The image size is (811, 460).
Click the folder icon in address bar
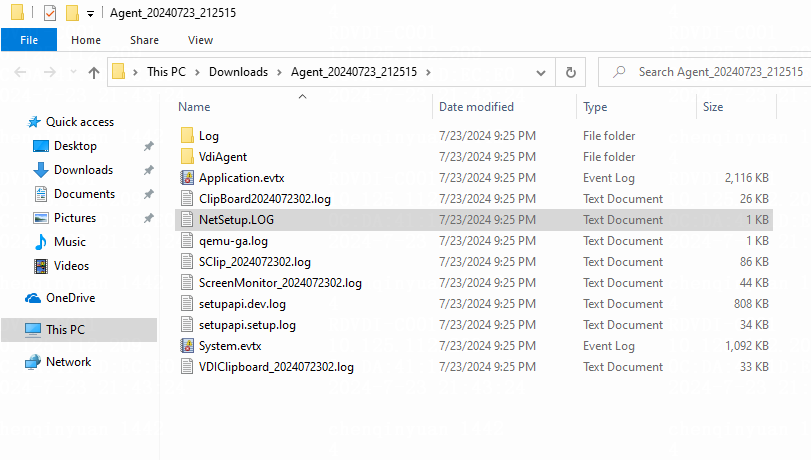pyautogui.click(x=118, y=71)
